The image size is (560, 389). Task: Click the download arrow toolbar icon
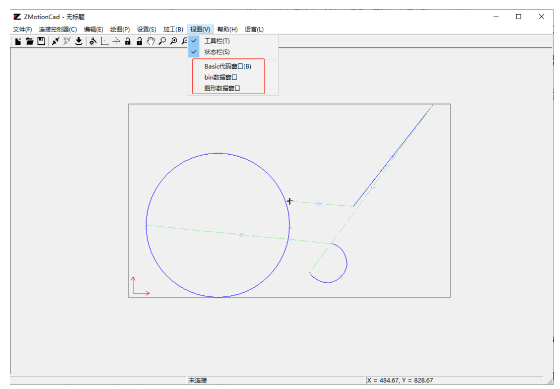point(79,41)
